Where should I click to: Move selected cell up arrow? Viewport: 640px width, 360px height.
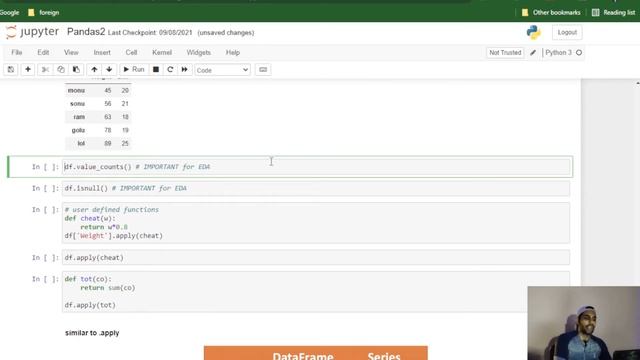pos(94,69)
